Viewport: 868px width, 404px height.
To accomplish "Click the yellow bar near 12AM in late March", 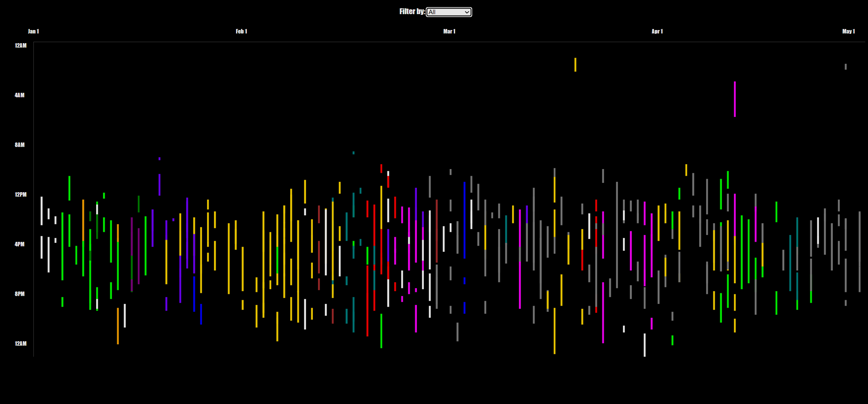I will coord(575,65).
